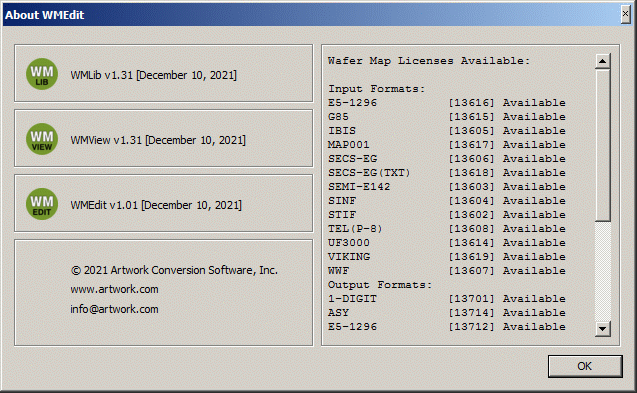Select the IBIS [13605] license row
637x393 pixels.
447,131
